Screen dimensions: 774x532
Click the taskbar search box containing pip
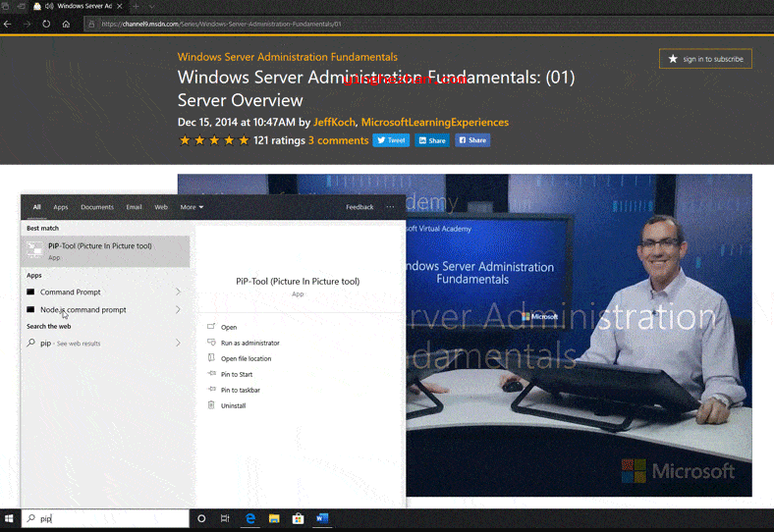[105, 518]
